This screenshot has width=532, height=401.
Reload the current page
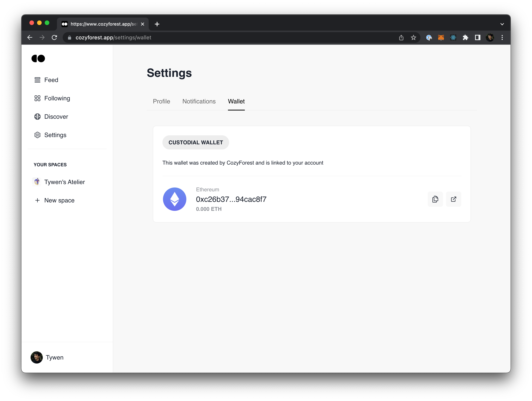(x=54, y=37)
